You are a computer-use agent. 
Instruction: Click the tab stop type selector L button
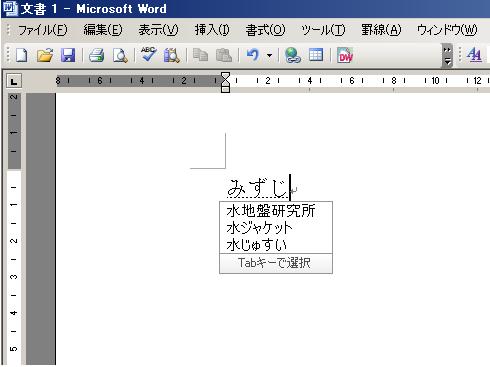(14, 81)
